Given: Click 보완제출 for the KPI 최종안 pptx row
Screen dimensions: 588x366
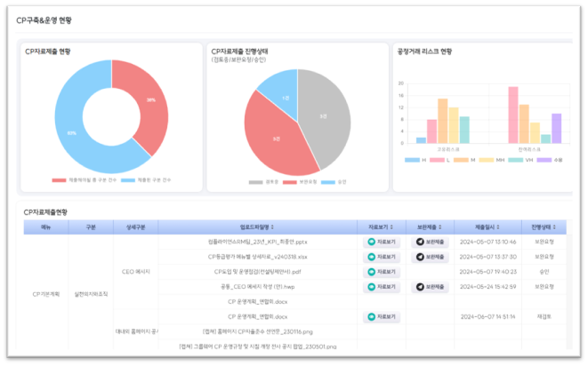Looking at the screenshot, I should 430,242.
